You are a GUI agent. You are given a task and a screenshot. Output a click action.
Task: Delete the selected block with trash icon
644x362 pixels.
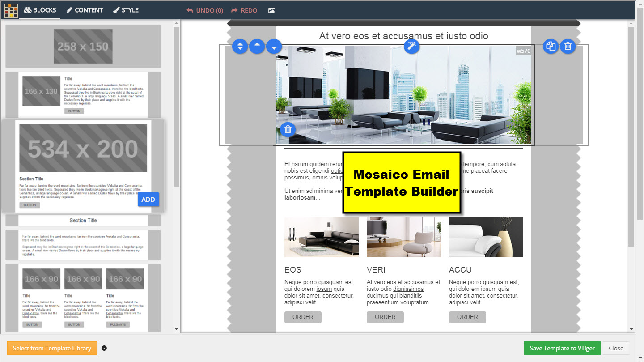[x=568, y=46]
